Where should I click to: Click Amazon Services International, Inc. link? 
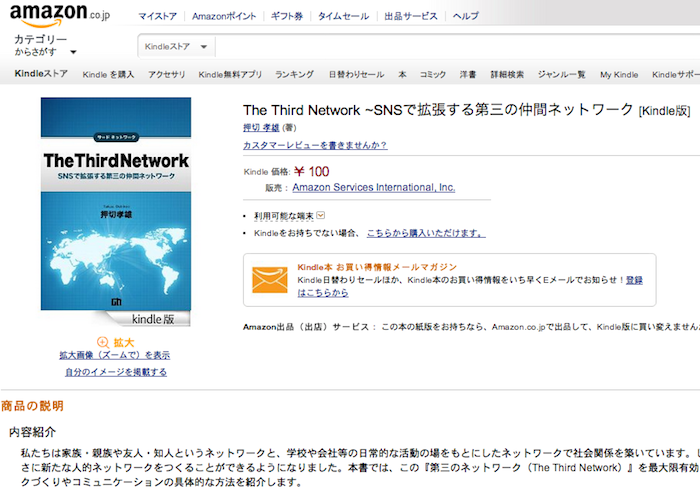click(x=374, y=188)
